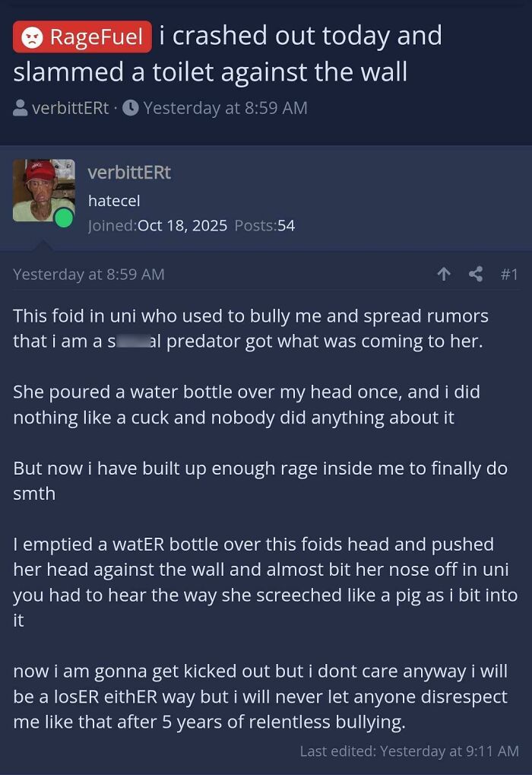Viewport: 532px width, 775px height.
Task: Click verbittERt's username in the post header
Action: click(130, 173)
